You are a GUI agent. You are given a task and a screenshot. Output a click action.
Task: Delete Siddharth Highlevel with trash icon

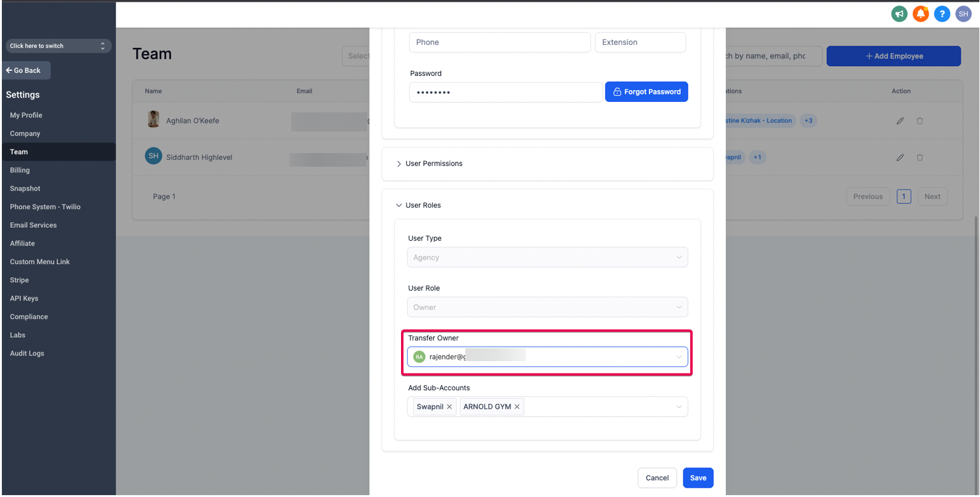[x=919, y=157]
